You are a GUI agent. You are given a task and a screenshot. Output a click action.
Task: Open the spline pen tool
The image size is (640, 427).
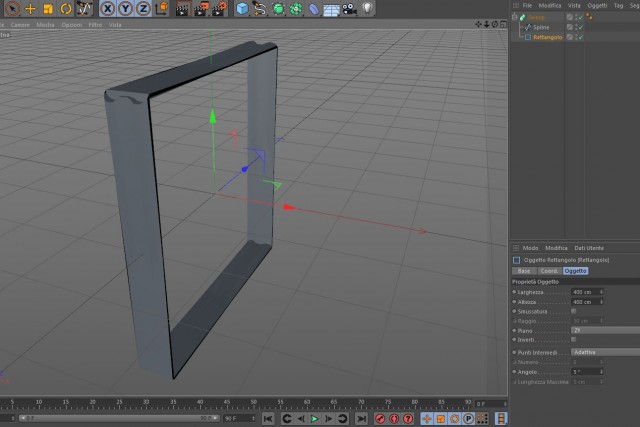(260, 9)
